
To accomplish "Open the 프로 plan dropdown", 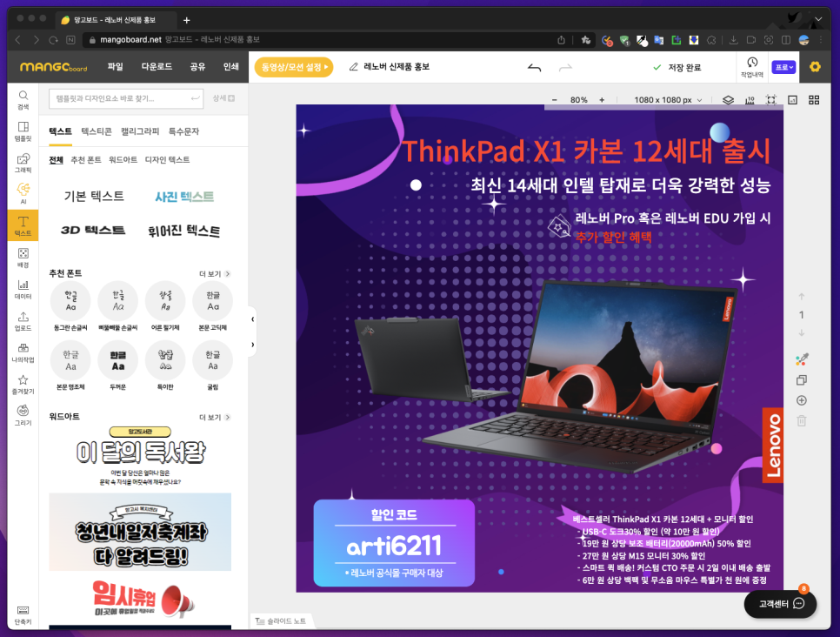I will (783, 67).
